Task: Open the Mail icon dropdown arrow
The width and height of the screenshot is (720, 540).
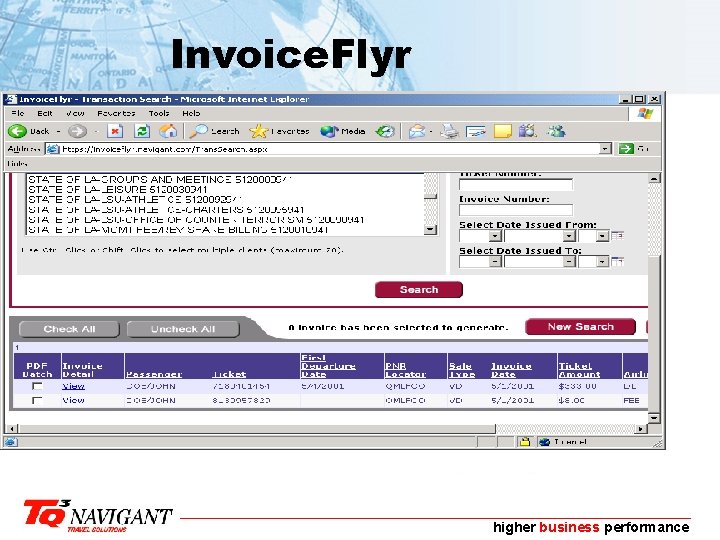Action: point(431,132)
